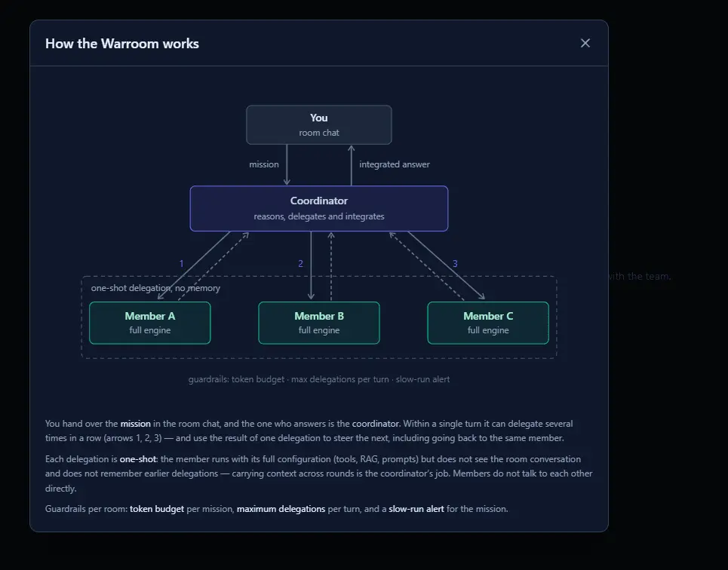Click the faded 'with the team.' background text
Screen dimensions: 728x570
click(640, 276)
